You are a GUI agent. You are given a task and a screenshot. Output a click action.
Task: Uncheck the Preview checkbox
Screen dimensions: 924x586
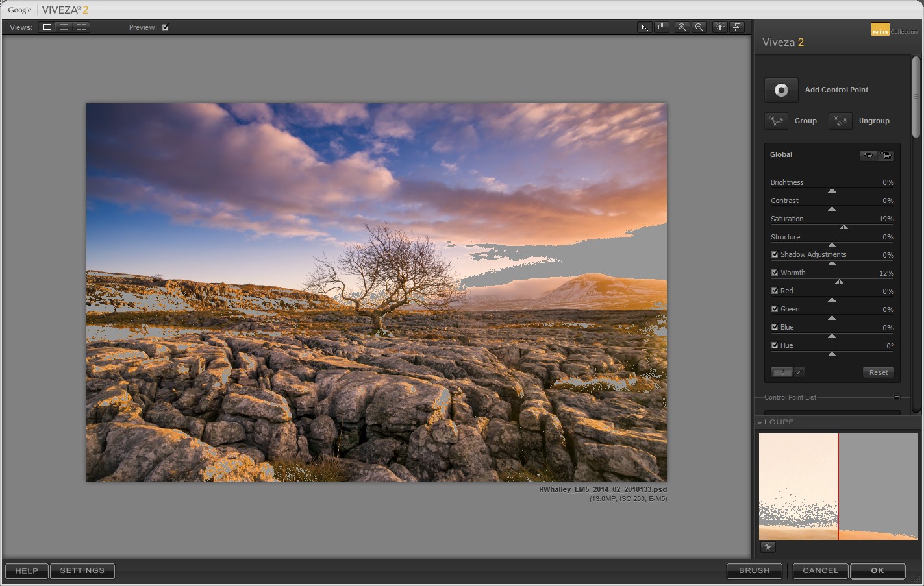pos(165,27)
